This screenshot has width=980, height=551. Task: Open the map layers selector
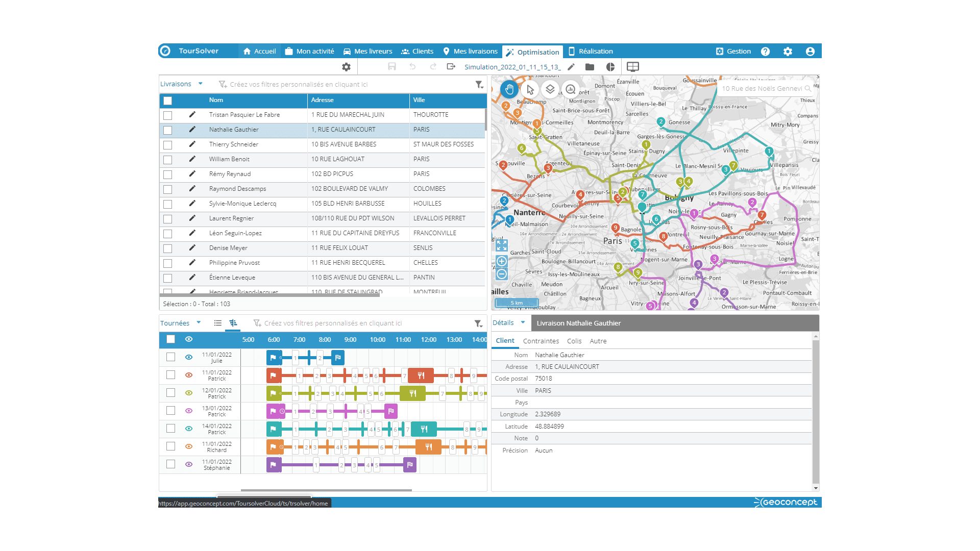click(550, 89)
